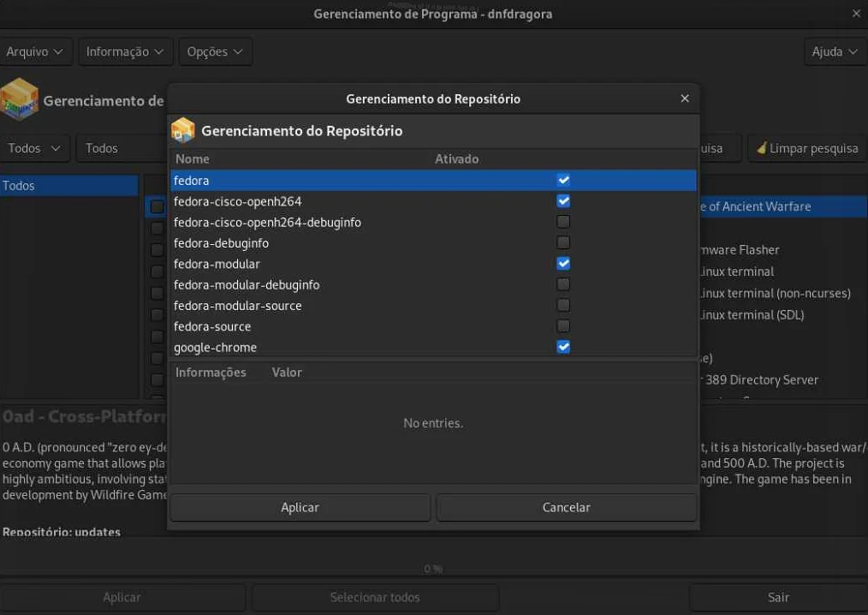
Task: Tick the package checkbox in the 389 Directory Server row
Action: pos(158,380)
